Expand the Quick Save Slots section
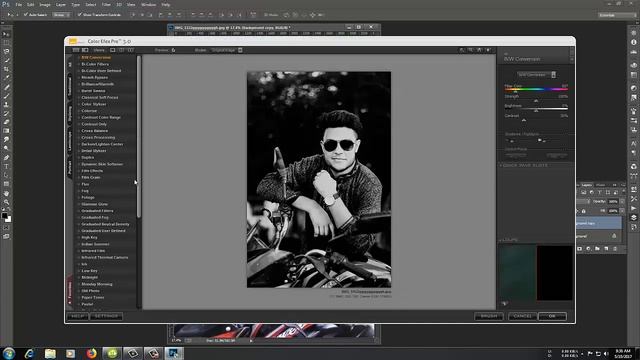The width and height of the screenshot is (640, 360). (x=525, y=165)
